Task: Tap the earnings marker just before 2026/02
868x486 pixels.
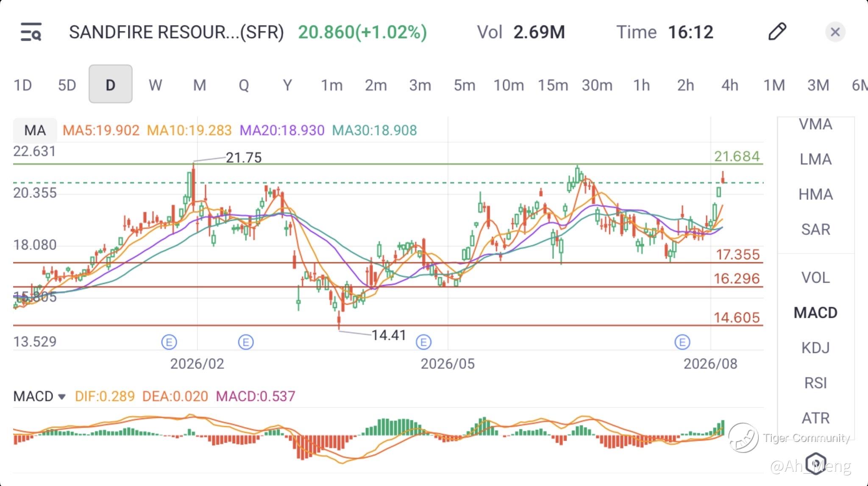Action: [x=169, y=342]
